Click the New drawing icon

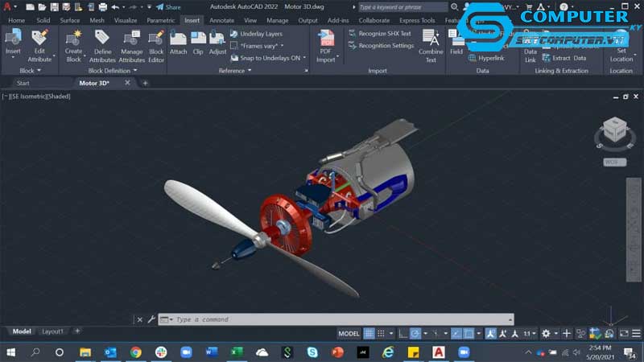pos(30,7)
